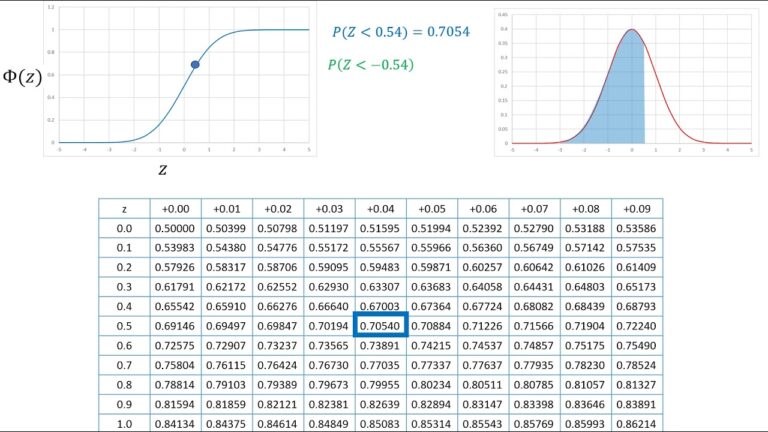Click the 0.72240 cell in the 0.5 row
The width and height of the screenshot is (768, 432).
(x=637, y=326)
